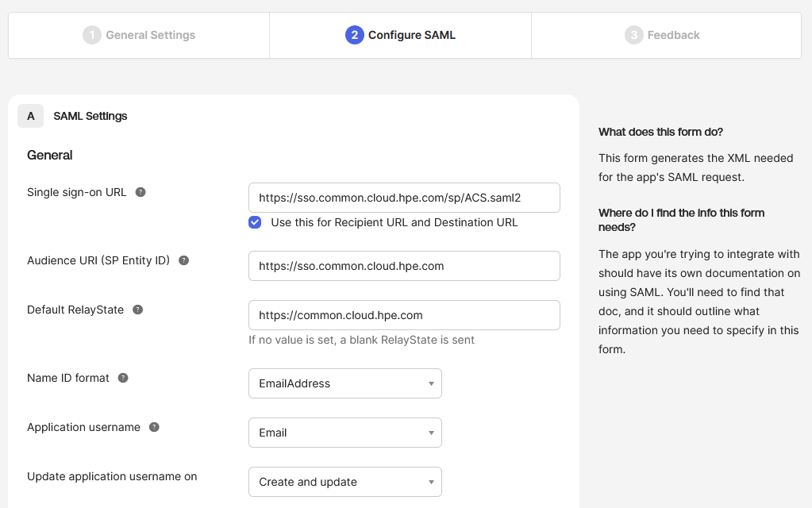
Task: Switch to the Feedback step tab
Action: click(664, 35)
